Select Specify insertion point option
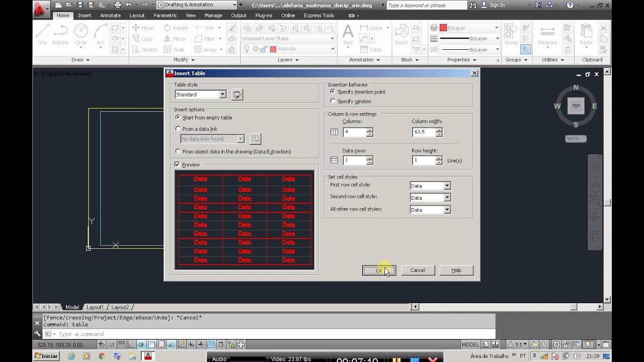This screenshot has height=362, width=644. point(358,92)
